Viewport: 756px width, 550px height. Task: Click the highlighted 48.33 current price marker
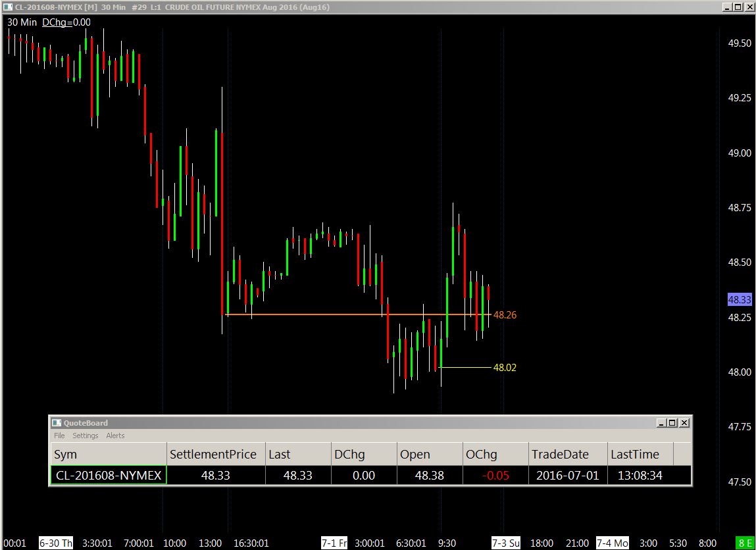coord(740,300)
